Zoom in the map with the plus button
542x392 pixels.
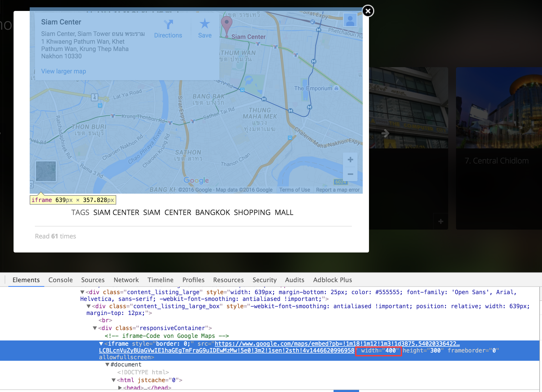click(350, 160)
